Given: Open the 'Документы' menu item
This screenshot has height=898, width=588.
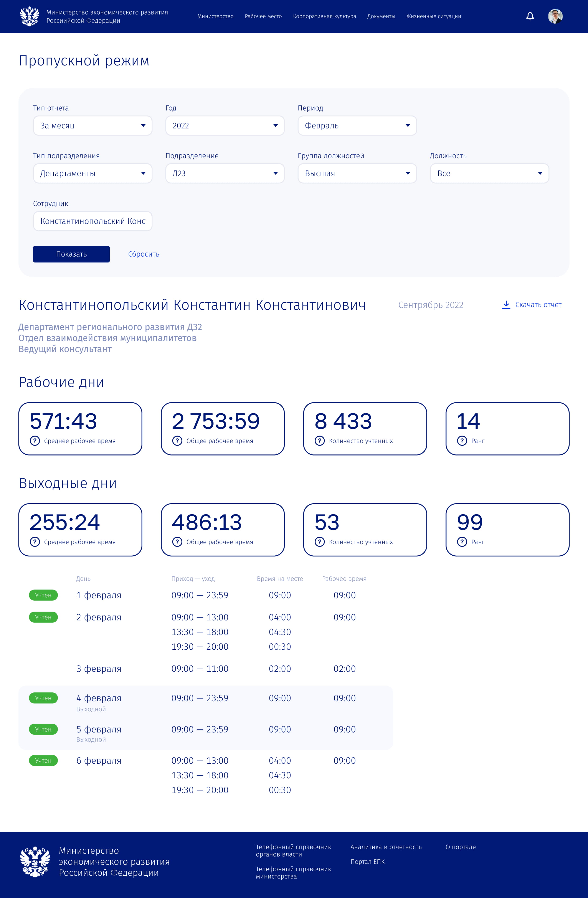Looking at the screenshot, I should click(x=381, y=16).
